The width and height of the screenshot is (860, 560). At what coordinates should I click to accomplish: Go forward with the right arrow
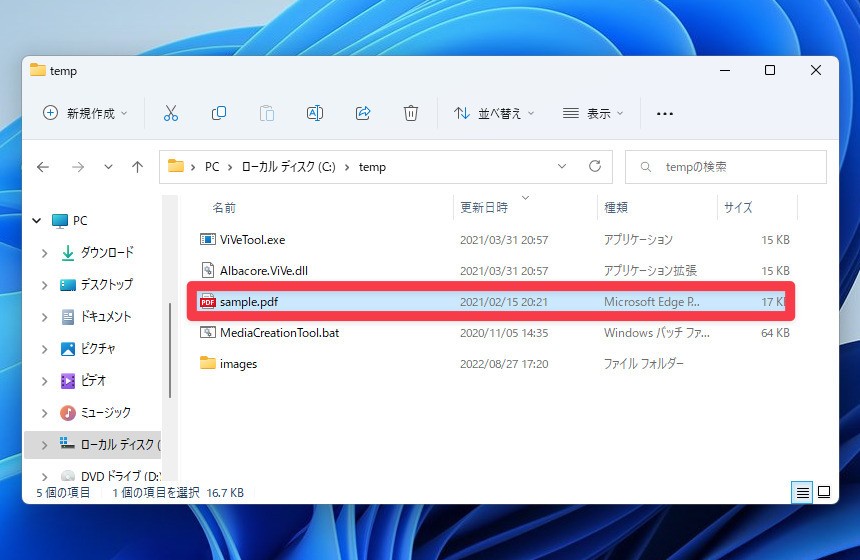pos(78,167)
